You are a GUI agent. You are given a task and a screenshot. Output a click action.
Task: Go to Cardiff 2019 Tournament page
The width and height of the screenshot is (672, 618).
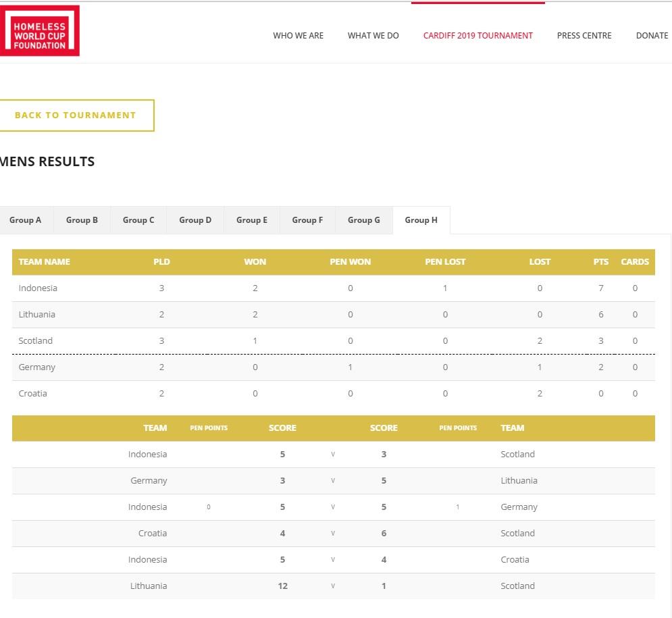click(x=477, y=36)
